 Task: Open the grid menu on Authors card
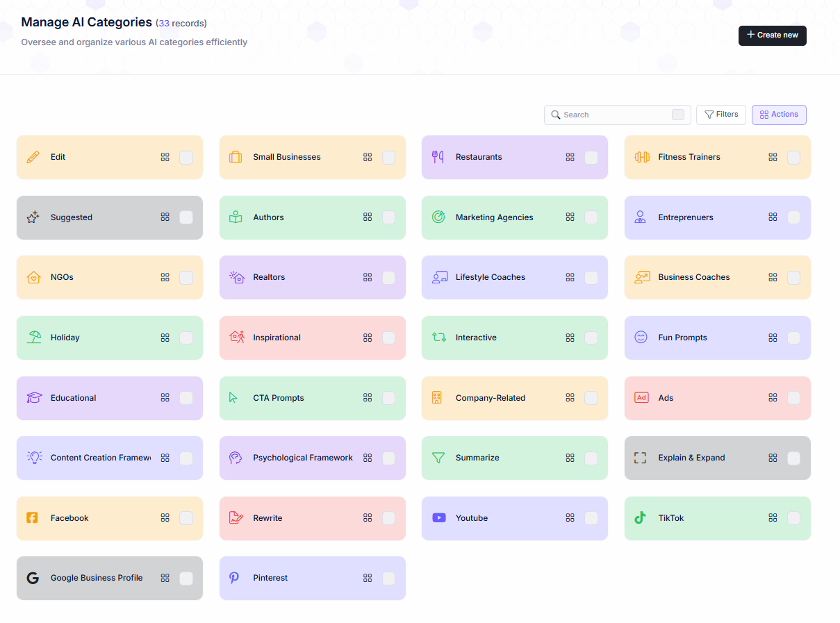click(368, 217)
